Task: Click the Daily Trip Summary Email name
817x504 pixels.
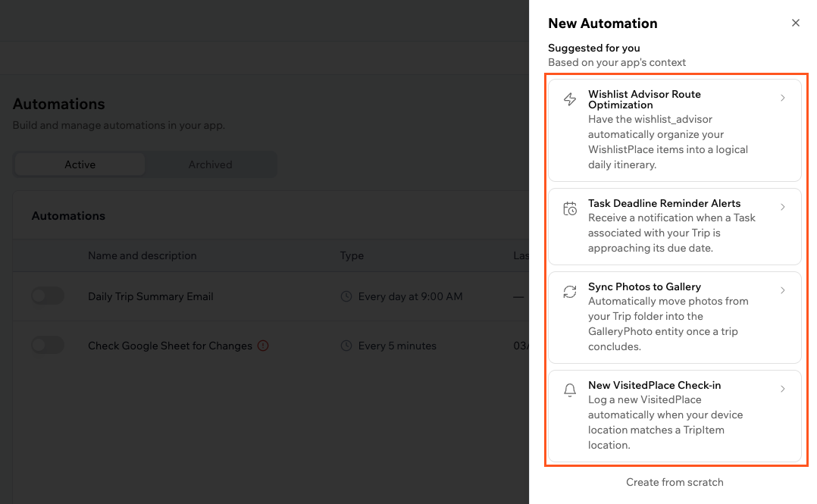Action: pyautogui.click(x=151, y=296)
